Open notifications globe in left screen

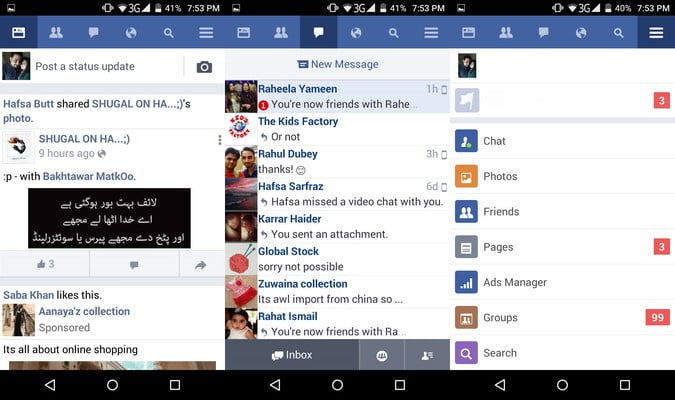tap(131, 33)
